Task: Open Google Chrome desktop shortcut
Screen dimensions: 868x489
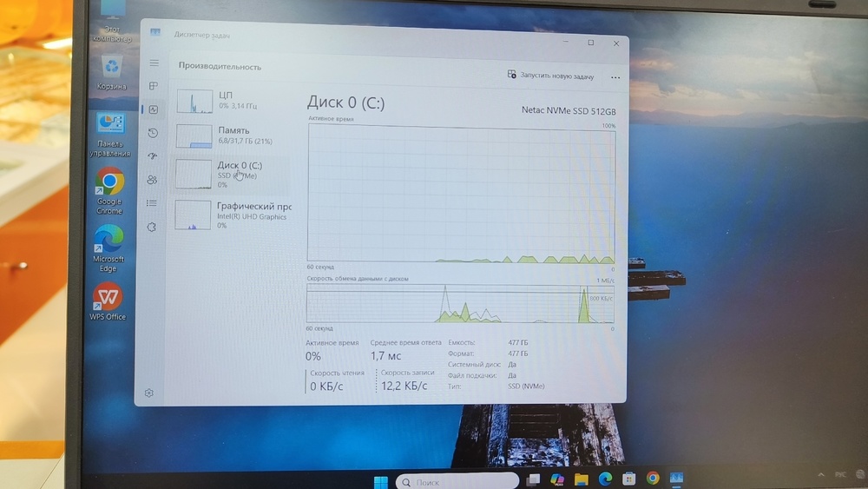Action: click(109, 190)
